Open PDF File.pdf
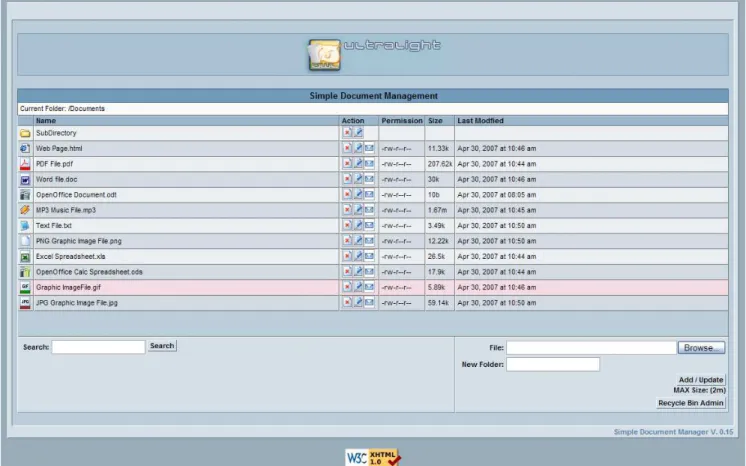Screen dimensions: 746x466 55,164
